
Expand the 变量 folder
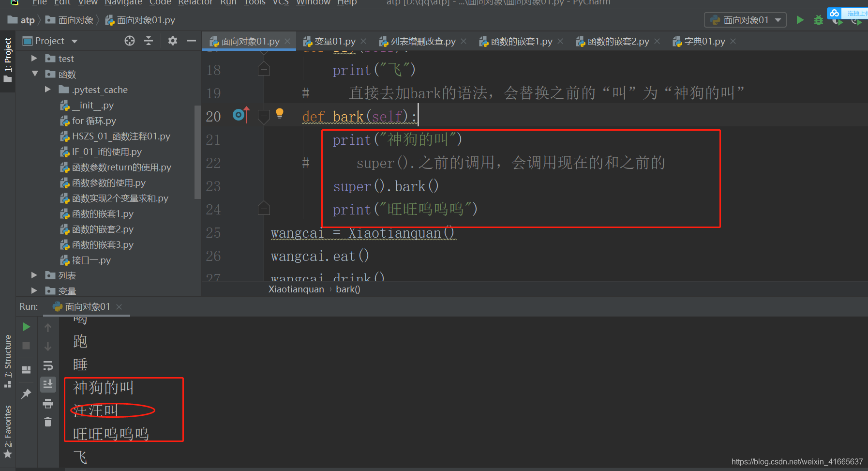34,290
